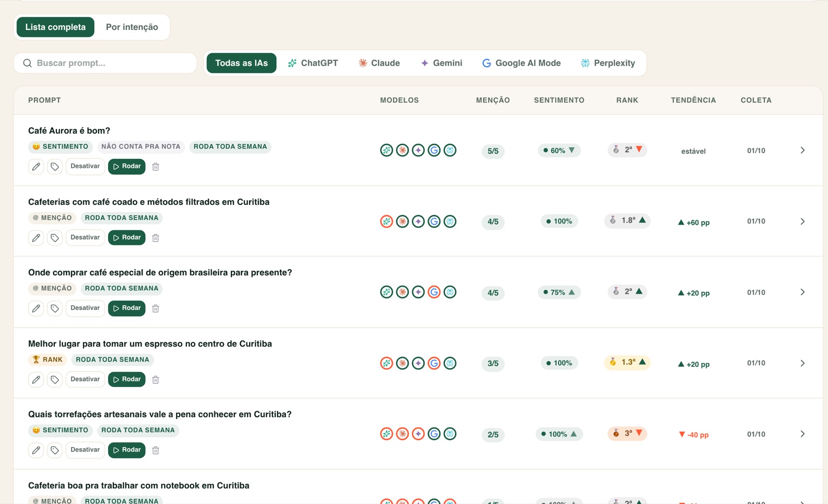Run 'Onde comprar café especial' prompt

[127, 308]
